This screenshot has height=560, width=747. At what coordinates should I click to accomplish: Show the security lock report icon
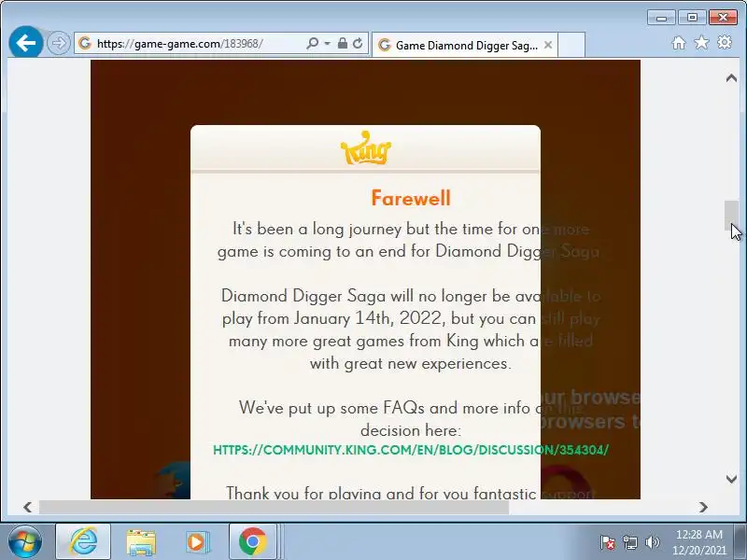(342, 43)
